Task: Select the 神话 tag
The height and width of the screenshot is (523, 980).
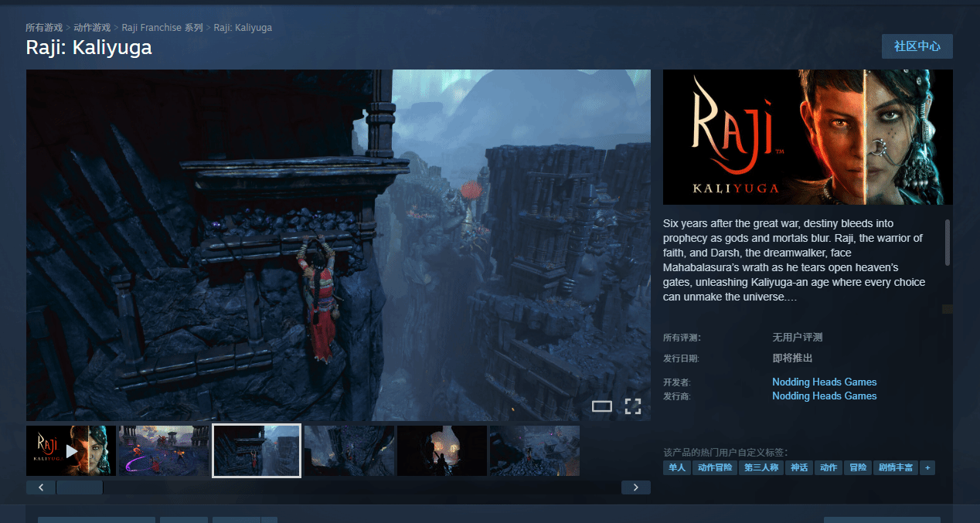Action: pyautogui.click(x=798, y=467)
